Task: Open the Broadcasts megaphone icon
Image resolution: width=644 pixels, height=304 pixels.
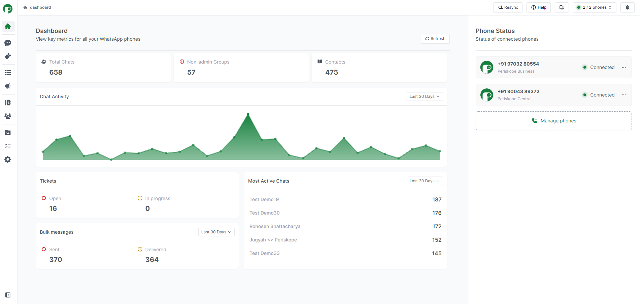Action: (8, 86)
